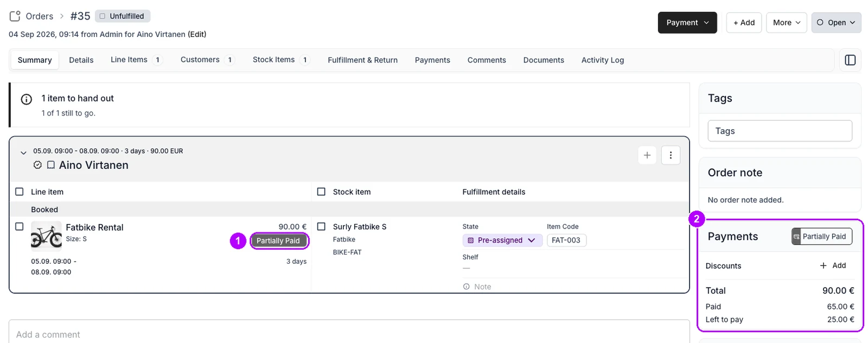Select the Surly Fatbike S checkbox
Image resolution: width=868 pixels, height=343 pixels.
[x=321, y=226]
